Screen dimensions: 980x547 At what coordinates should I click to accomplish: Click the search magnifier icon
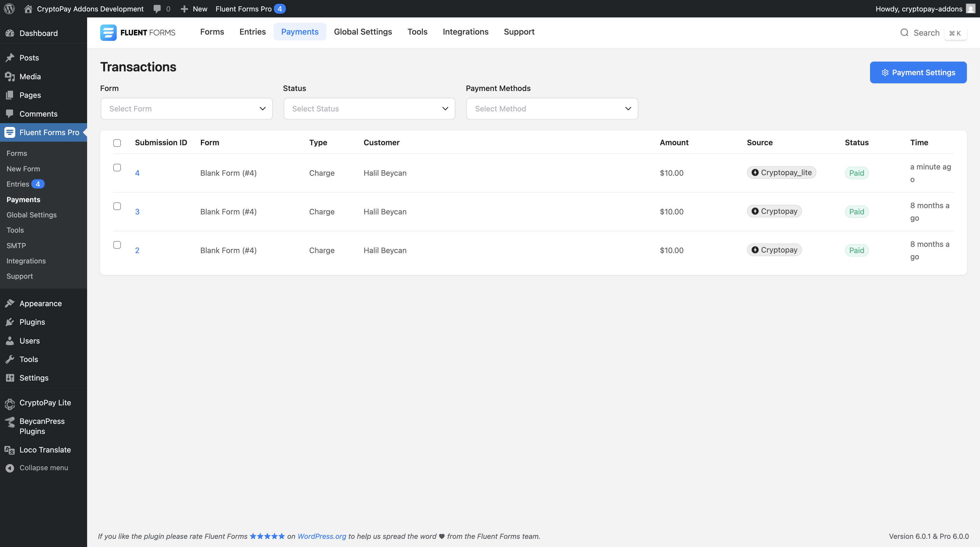coord(904,33)
